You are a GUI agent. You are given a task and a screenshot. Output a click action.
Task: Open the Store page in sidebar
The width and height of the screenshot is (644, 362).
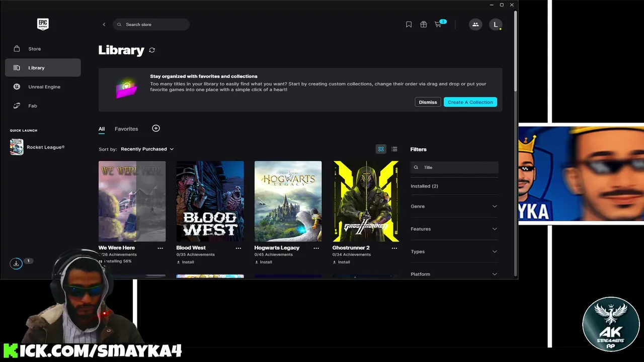click(43, 49)
